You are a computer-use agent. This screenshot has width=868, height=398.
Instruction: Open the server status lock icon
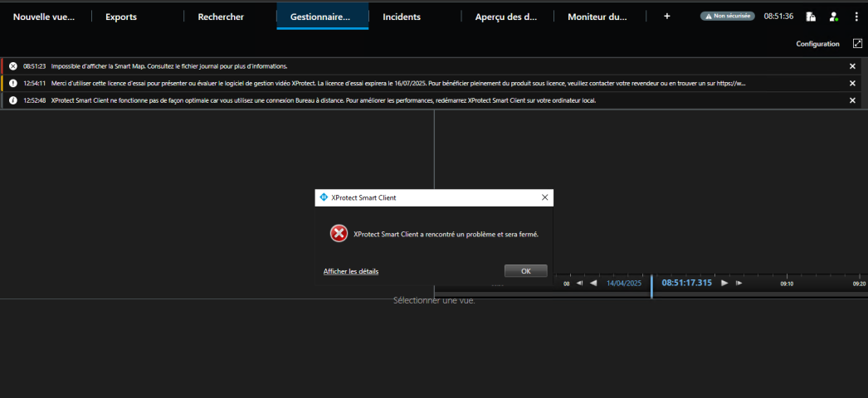pos(811,17)
